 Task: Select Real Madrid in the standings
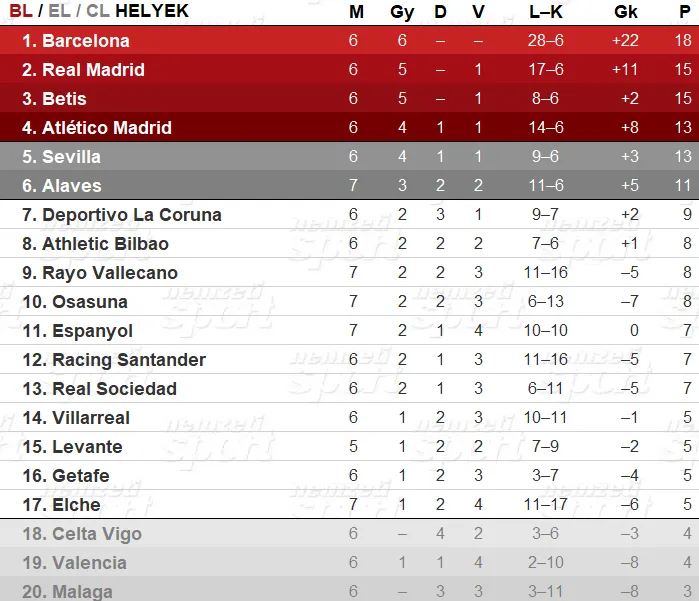click(x=350, y=70)
